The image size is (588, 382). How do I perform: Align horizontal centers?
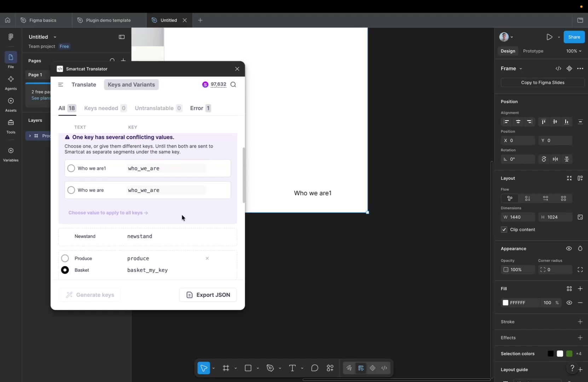click(518, 122)
